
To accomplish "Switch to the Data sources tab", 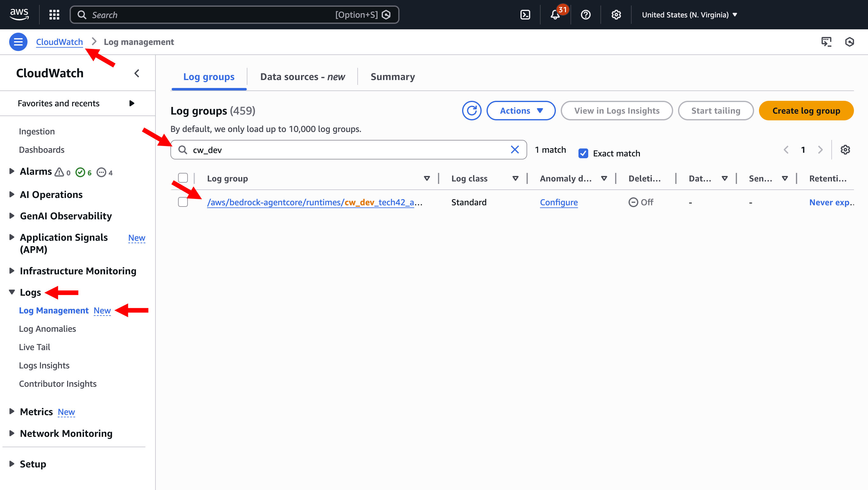I will [302, 77].
